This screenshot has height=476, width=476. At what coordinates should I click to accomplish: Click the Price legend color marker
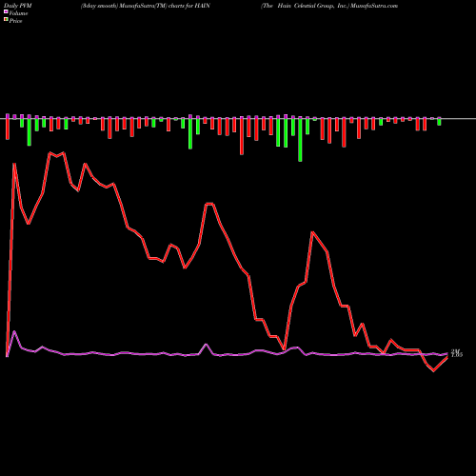click(x=6, y=20)
